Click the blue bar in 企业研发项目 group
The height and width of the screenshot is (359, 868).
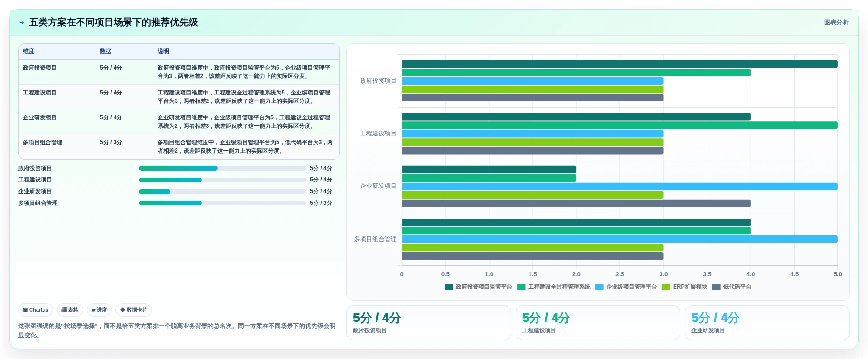pos(620,187)
